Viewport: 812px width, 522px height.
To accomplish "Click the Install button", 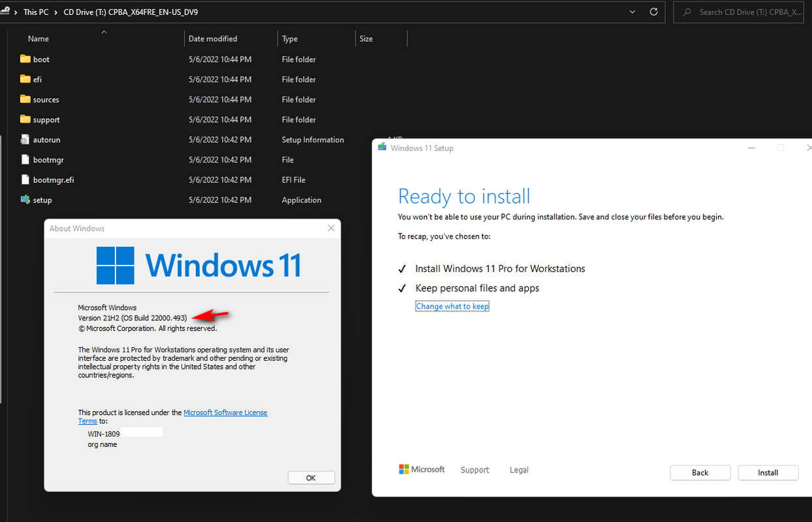I will pos(768,472).
